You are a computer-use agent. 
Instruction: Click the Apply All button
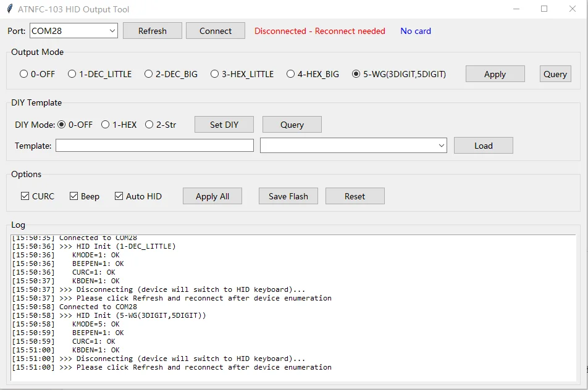(212, 196)
